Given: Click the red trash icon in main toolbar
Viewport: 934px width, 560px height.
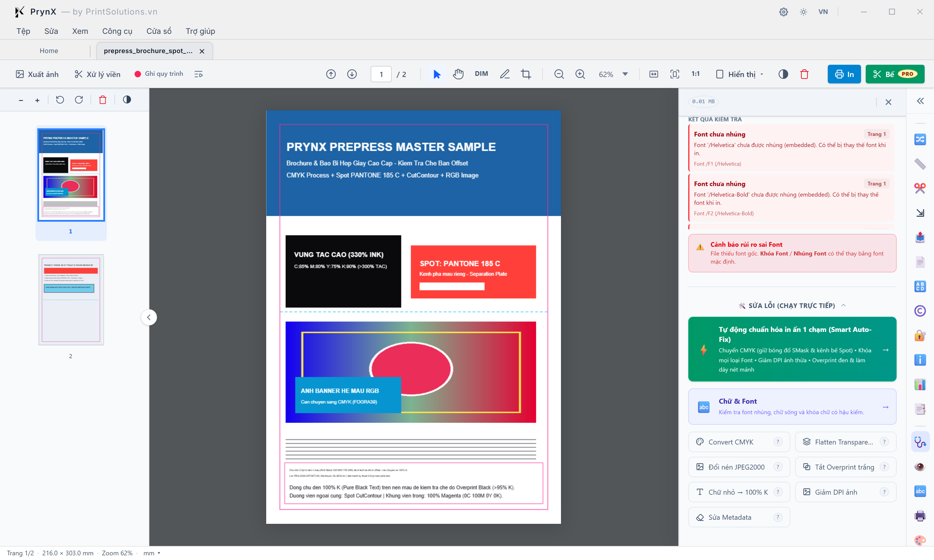Looking at the screenshot, I should coord(804,74).
